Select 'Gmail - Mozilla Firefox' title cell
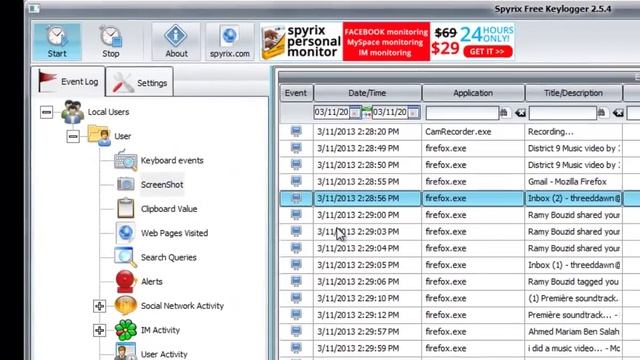Screen dimensions: 640x360 tap(573, 182)
